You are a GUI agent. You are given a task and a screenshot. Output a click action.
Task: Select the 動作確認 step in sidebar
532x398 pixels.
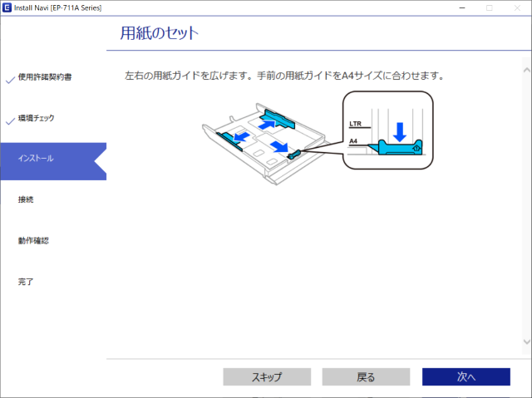pyautogui.click(x=33, y=241)
